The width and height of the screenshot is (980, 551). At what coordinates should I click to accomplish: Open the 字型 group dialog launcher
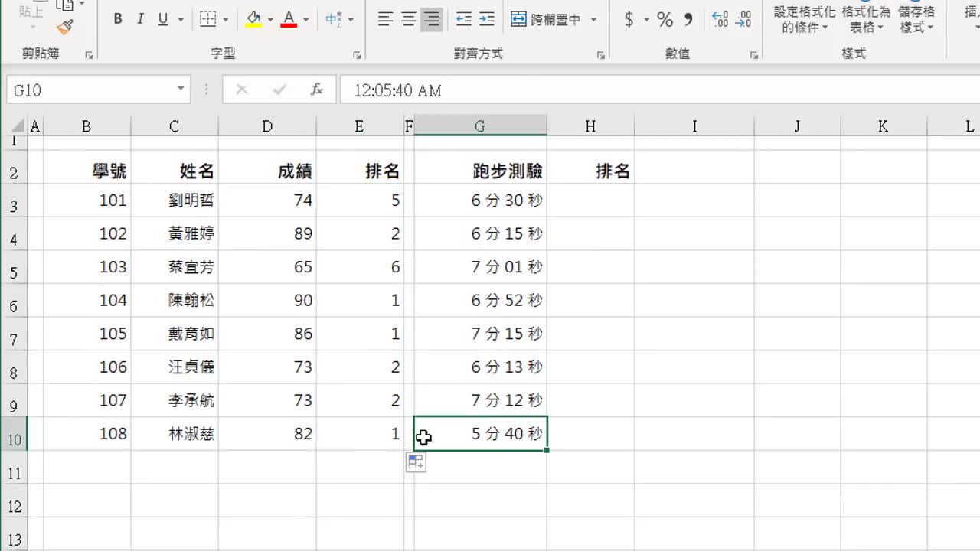357,54
